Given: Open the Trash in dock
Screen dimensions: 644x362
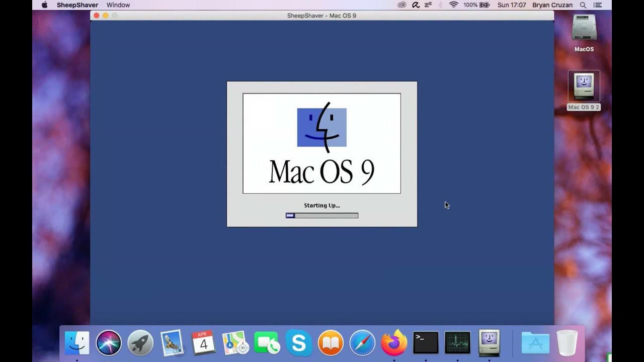Looking at the screenshot, I should pos(567,343).
